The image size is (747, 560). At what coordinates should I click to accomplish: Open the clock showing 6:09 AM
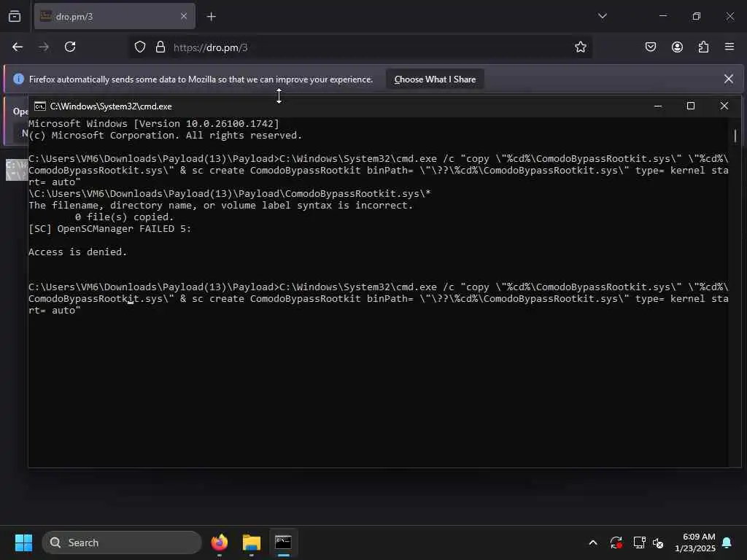coord(695,542)
